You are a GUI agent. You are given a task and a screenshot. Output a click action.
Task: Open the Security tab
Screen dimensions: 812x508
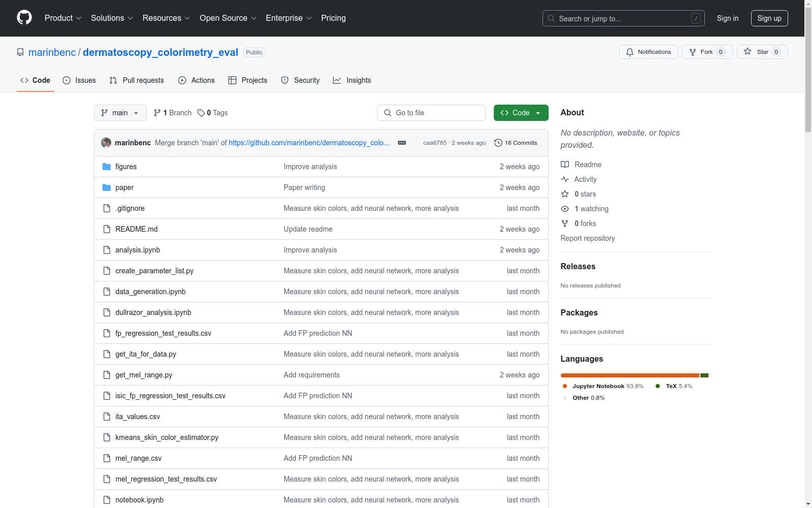tap(300, 80)
